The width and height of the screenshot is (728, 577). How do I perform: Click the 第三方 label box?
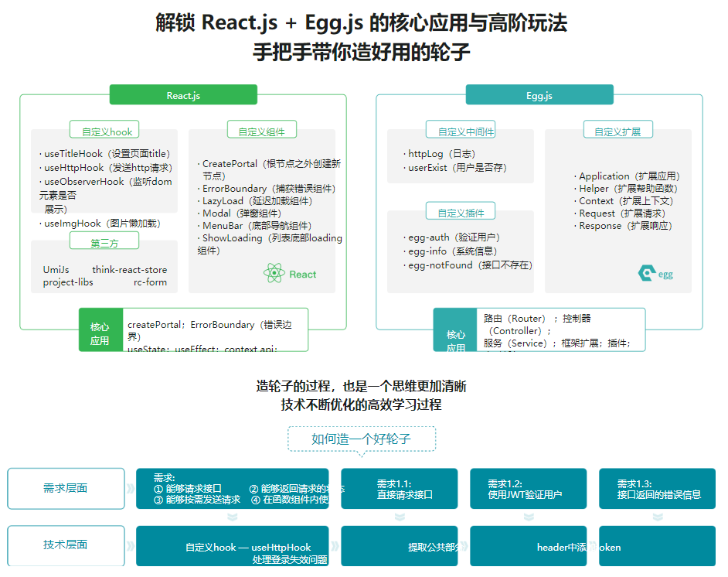[104, 241]
